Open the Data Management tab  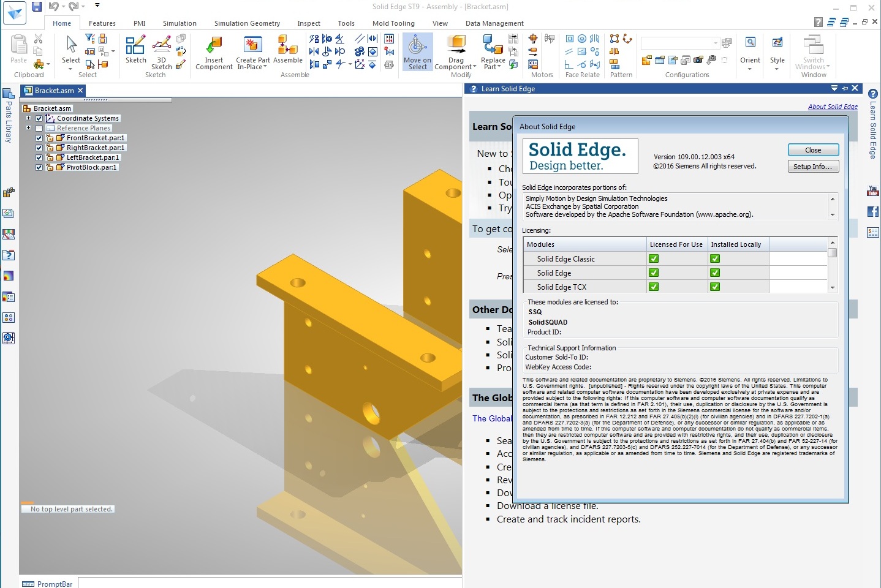tap(494, 23)
